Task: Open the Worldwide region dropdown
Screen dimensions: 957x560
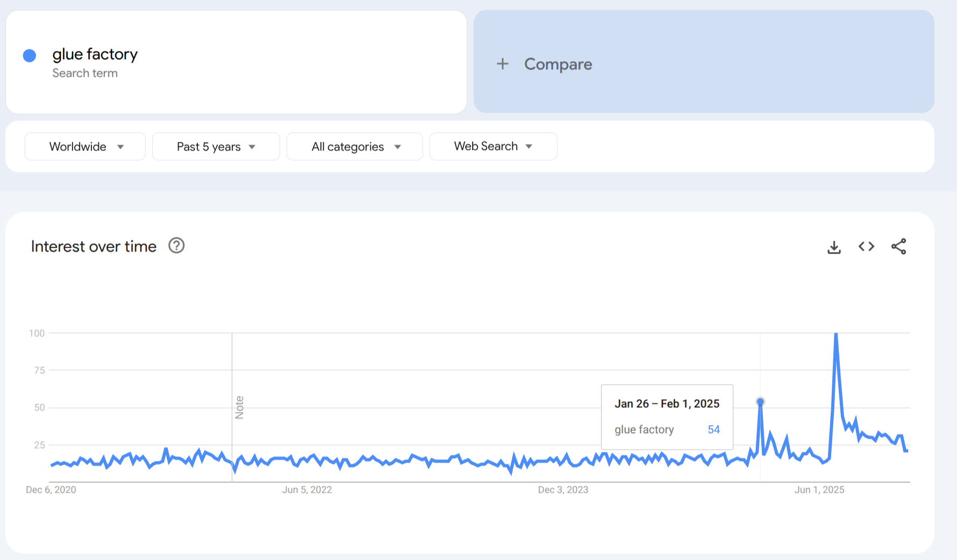Action: 85,147
